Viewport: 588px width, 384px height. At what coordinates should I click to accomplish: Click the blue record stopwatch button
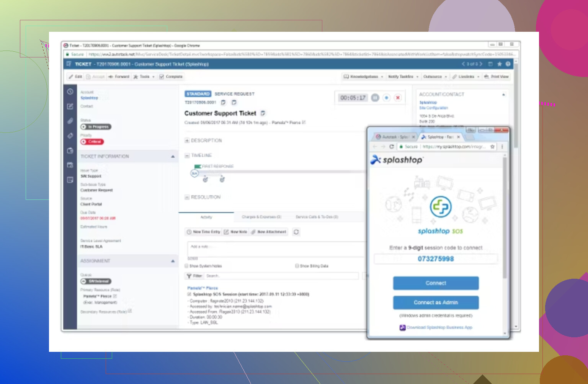point(387,98)
